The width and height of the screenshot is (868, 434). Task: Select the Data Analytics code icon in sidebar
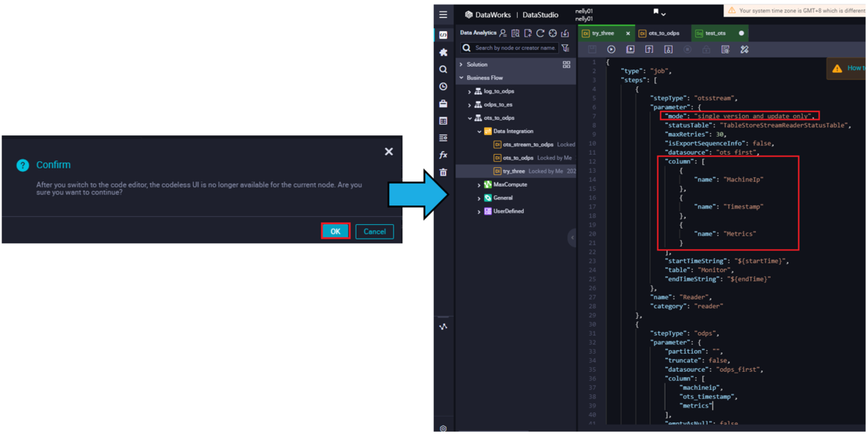point(443,35)
